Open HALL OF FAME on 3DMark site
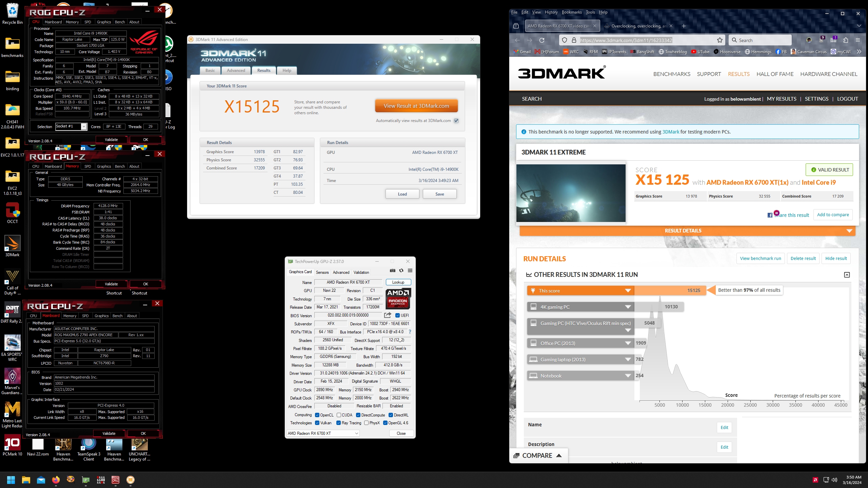The height and width of the screenshot is (488, 868). point(775,74)
